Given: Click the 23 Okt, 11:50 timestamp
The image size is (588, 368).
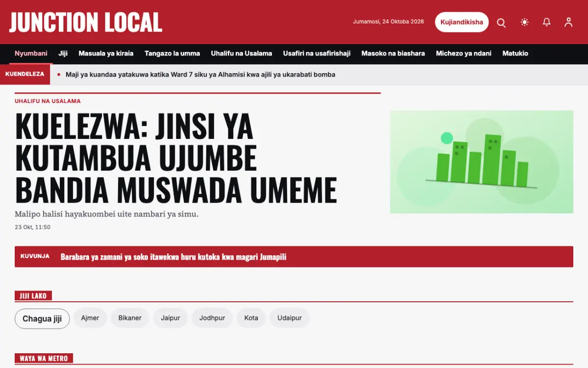Looking at the screenshot, I should pyautogui.click(x=32, y=227).
